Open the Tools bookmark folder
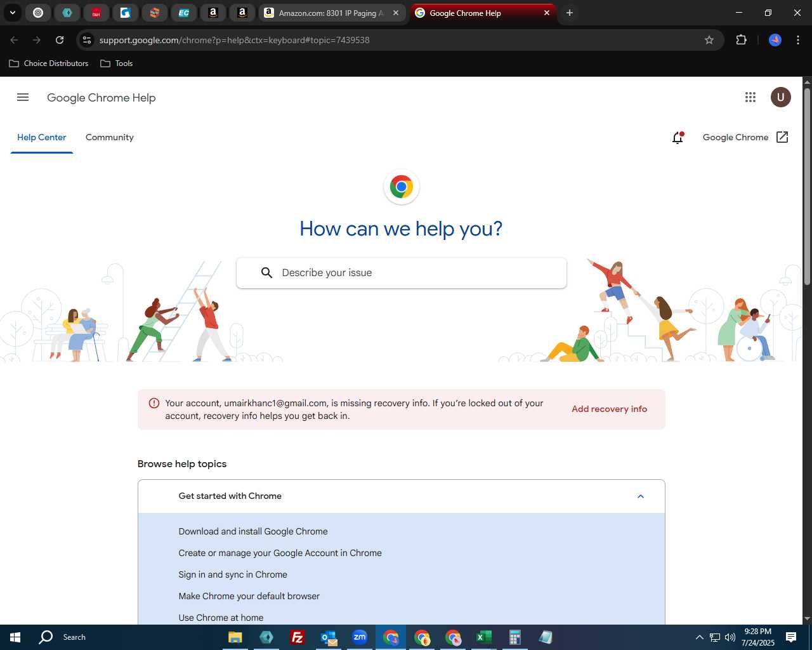Viewport: 812px width, 650px height. tap(117, 63)
